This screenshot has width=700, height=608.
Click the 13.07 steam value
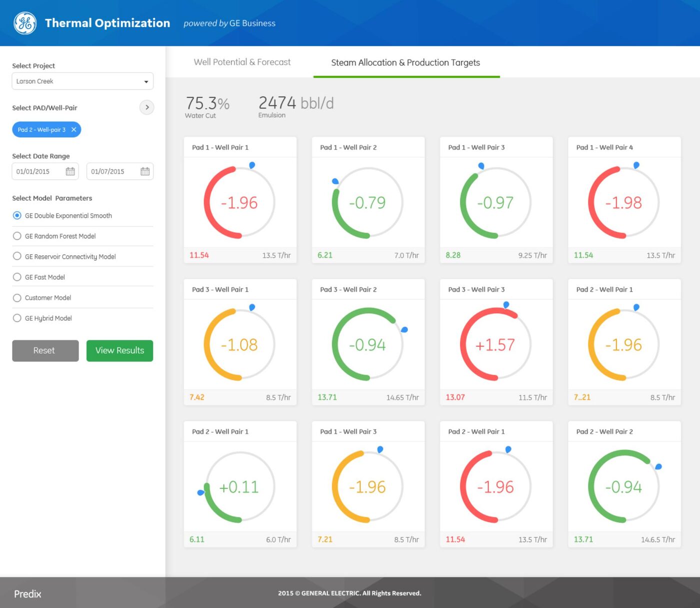point(455,397)
